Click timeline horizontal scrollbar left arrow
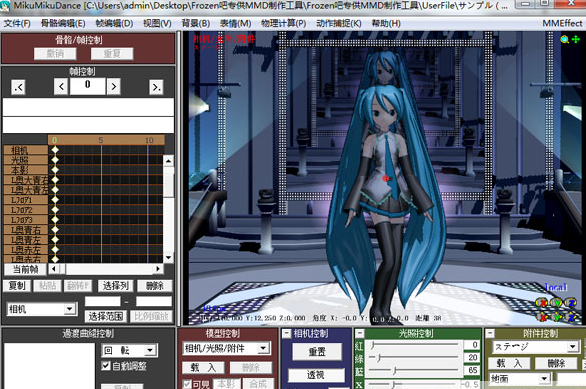 [x=54, y=269]
